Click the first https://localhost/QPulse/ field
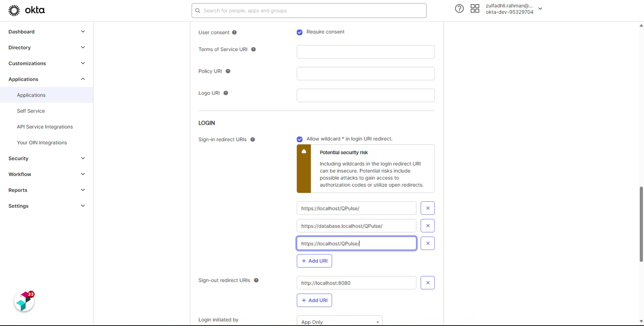Viewport: 644px width, 326px height. point(356,208)
